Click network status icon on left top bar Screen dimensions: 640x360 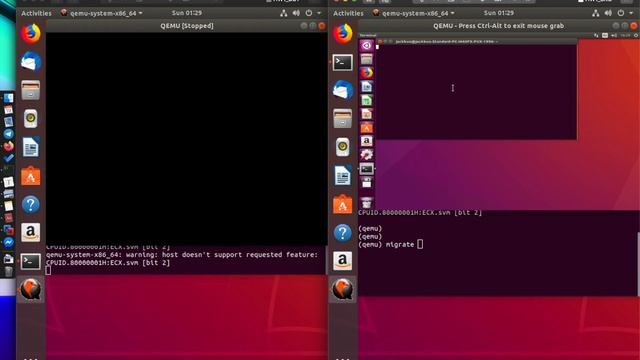(x=284, y=13)
